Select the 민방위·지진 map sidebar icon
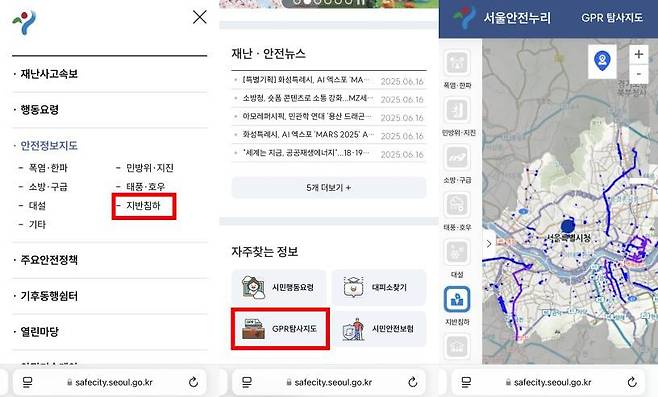 (x=457, y=110)
